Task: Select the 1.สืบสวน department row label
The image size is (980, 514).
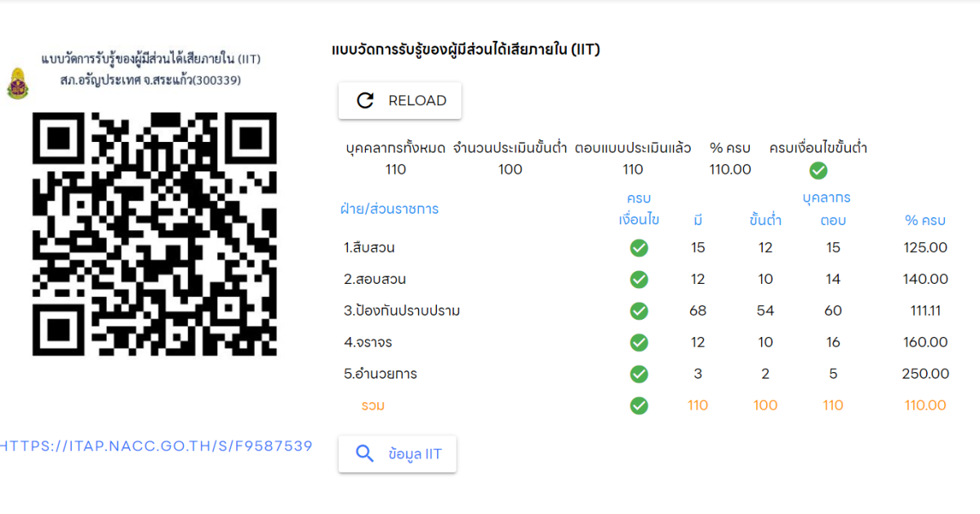Action: tap(370, 248)
